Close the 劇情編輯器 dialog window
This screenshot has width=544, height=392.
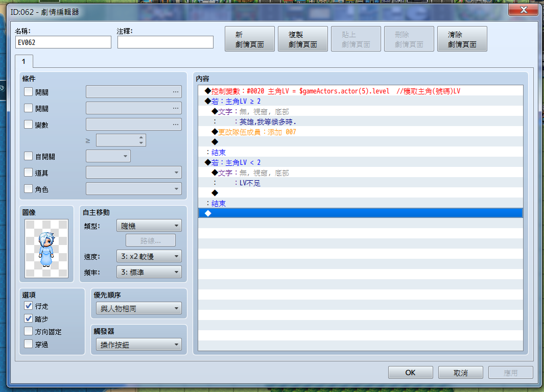tap(523, 10)
